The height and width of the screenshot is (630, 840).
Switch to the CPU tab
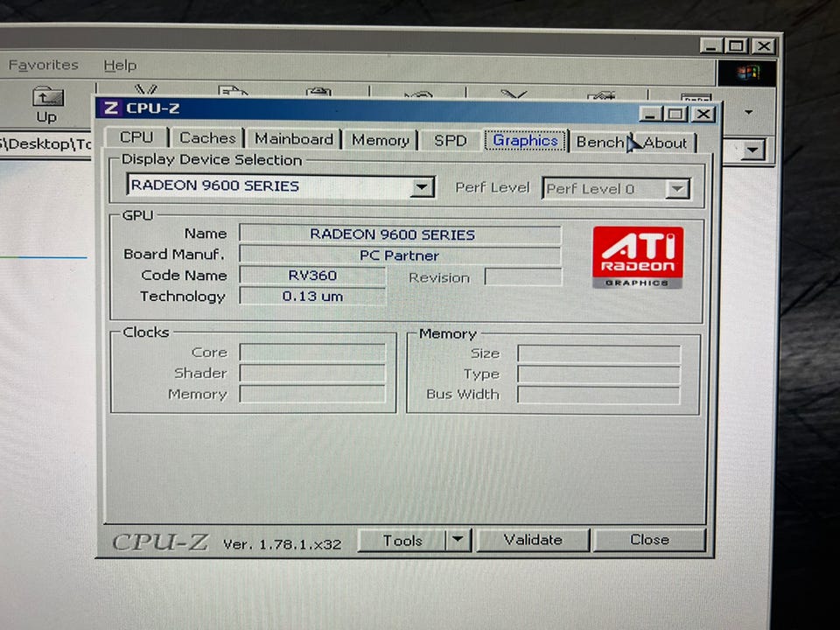136,137
